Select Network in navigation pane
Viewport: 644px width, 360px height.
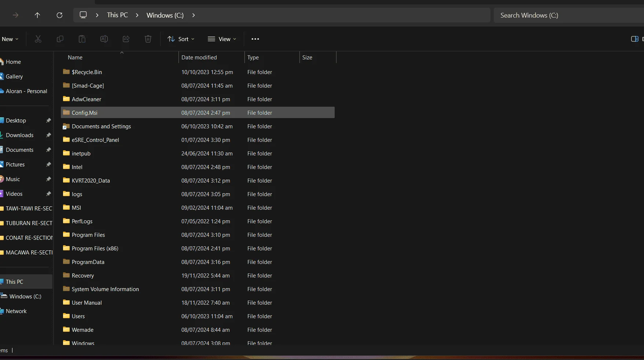(x=16, y=311)
